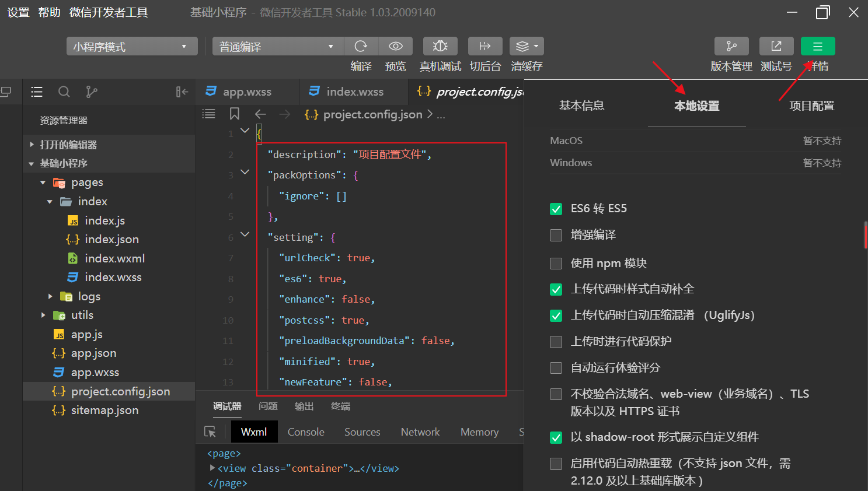Open the 小程序模式 dropdown
Viewport: 868px width, 491px height.
pos(132,47)
